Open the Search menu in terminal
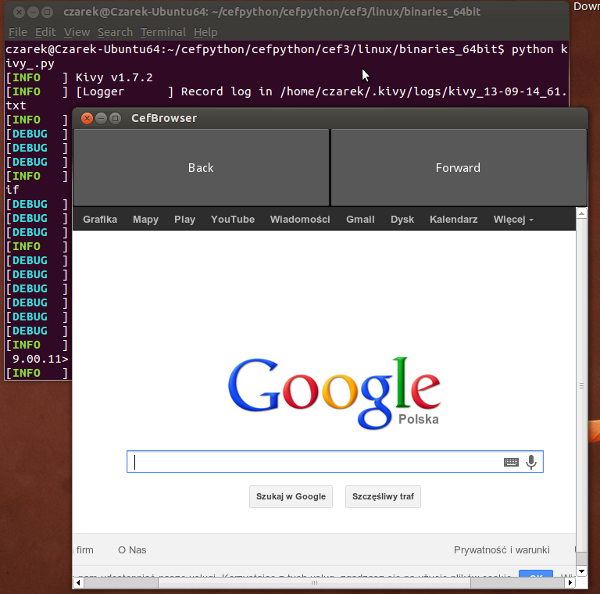 coord(115,32)
